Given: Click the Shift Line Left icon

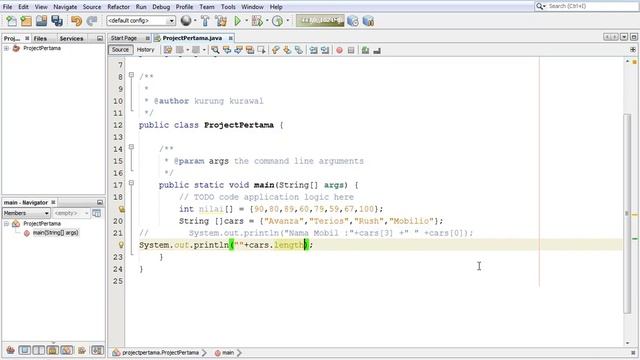Looking at the screenshot, I should click(x=313, y=50).
